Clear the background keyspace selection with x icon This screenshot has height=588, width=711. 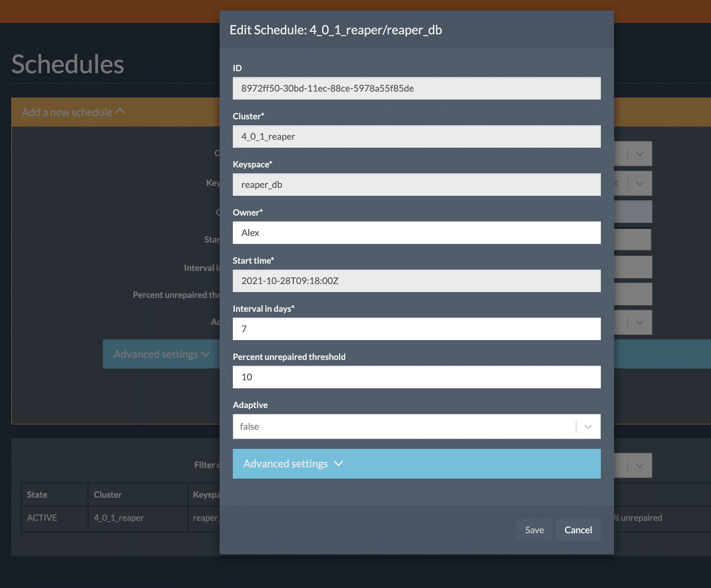click(x=616, y=183)
